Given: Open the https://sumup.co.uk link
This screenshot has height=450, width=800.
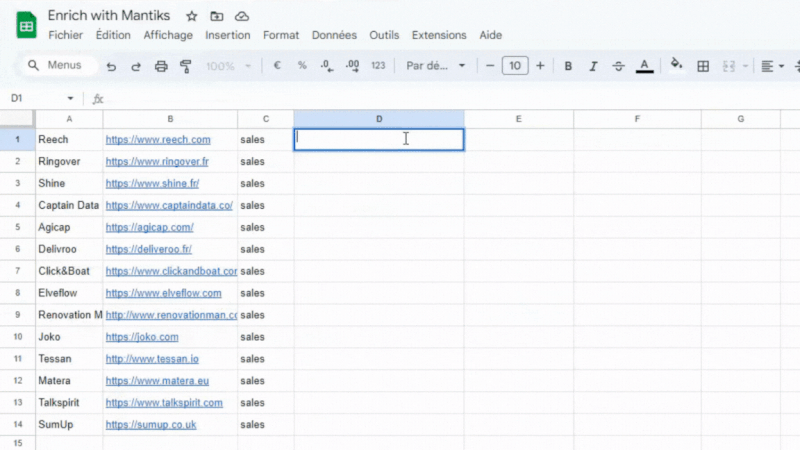Looking at the screenshot, I should (151, 425).
